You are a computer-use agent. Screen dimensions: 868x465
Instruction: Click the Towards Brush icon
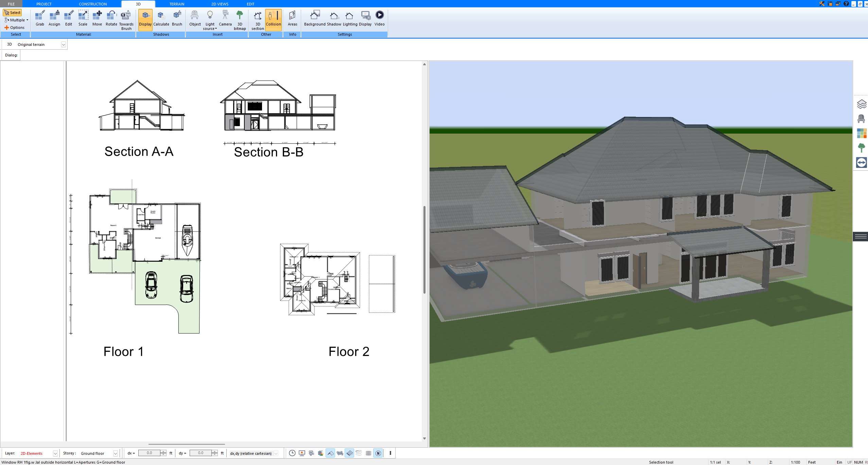click(x=126, y=20)
